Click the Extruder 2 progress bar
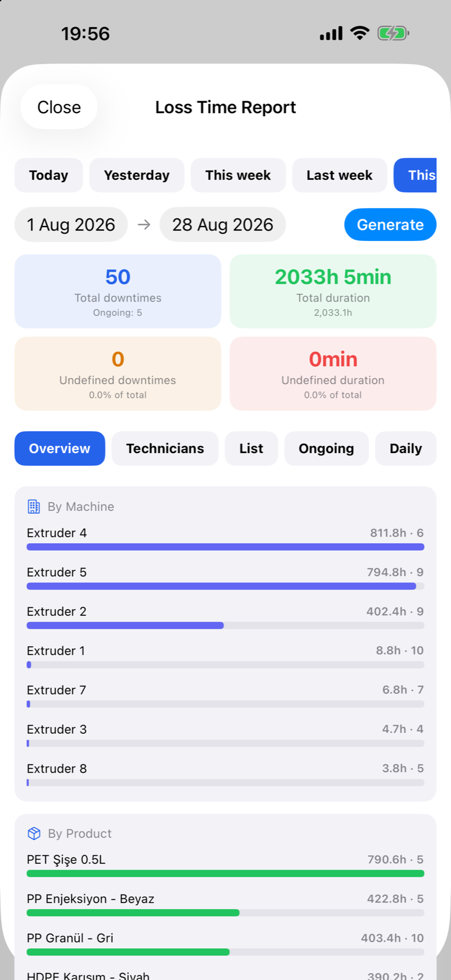The height and width of the screenshot is (980, 451). [226, 625]
